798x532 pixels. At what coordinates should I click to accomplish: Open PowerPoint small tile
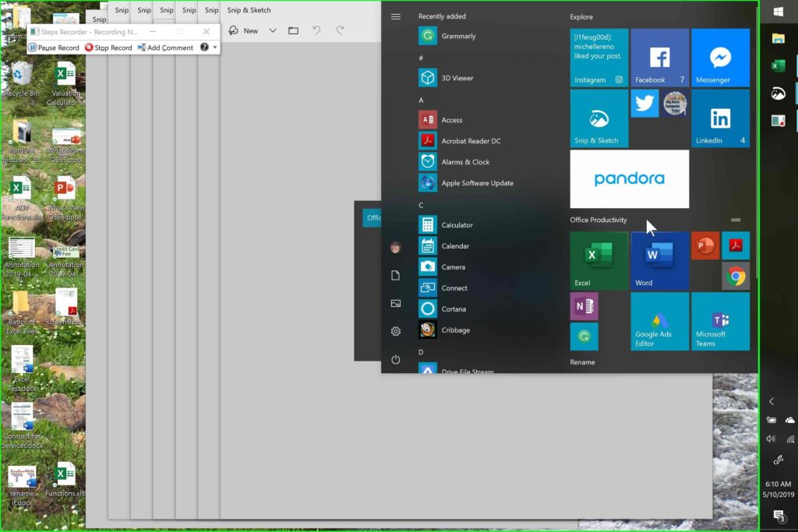[705, 245]
